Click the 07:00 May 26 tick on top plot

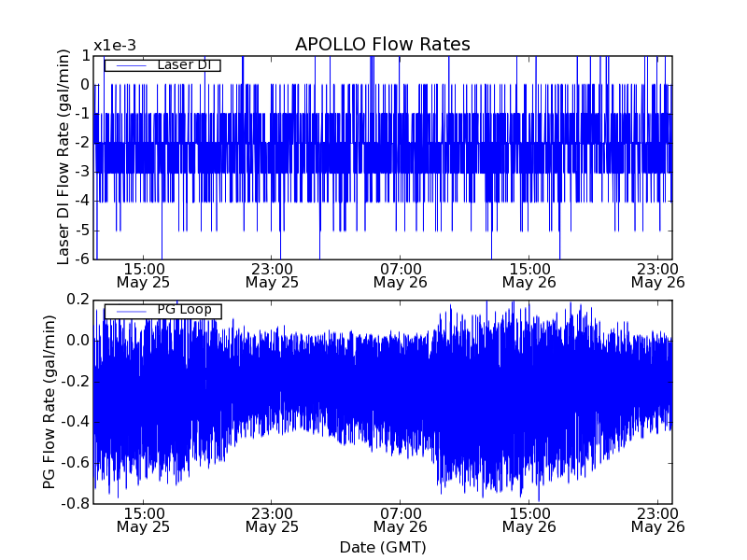[x=400, y=274]
